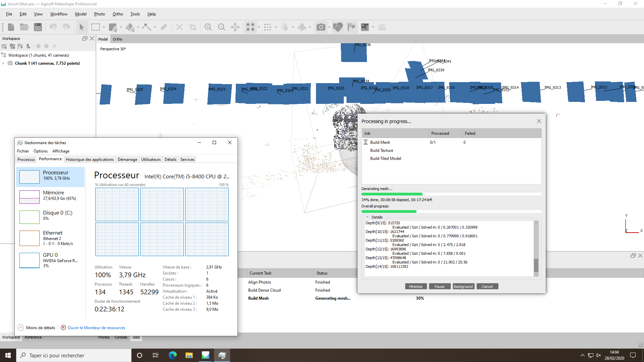Click the Pause button in processing dialog
Screen dimensions: 644x362
439,287
